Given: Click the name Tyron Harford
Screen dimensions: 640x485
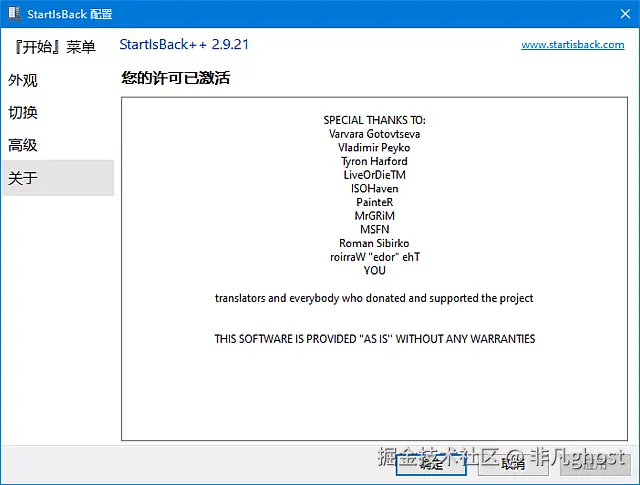Looking at the screenshot, I should point(374,161).
